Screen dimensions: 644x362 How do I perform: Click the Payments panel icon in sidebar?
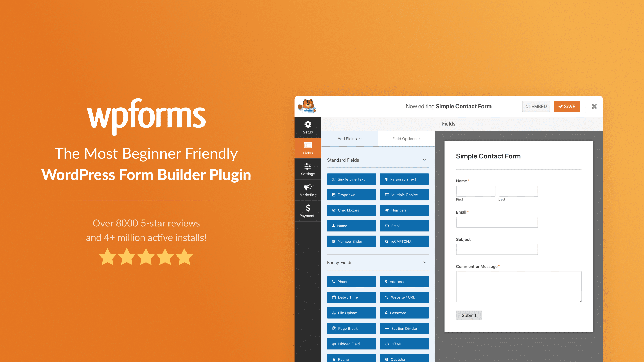tap(308, 210)
